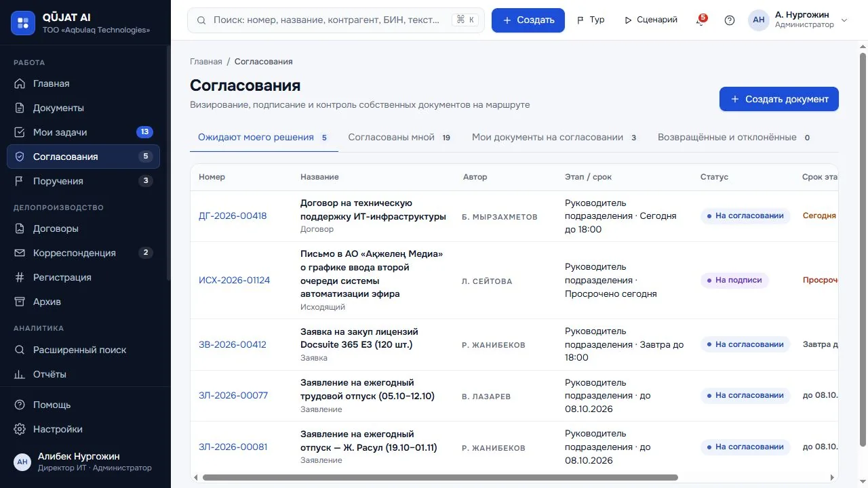Open Расширенный поиск in the sidebar
Image resolution: width=868 pixels, height=488 pixels.
point(83,350)
